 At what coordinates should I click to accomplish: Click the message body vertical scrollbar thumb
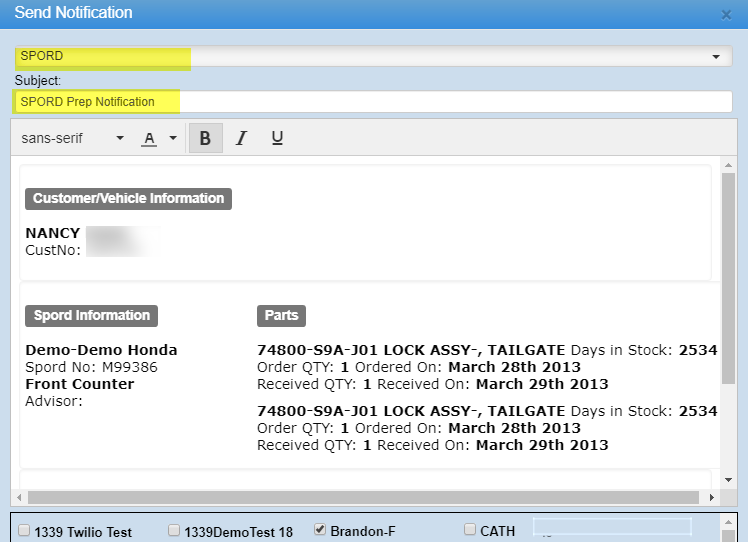click(727, 280)
